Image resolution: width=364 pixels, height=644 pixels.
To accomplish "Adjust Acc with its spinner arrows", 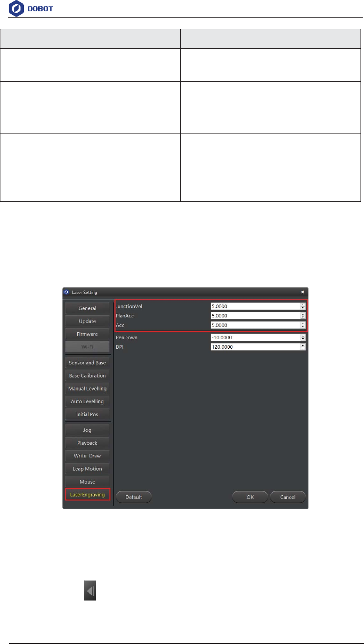I will point(303,325).
